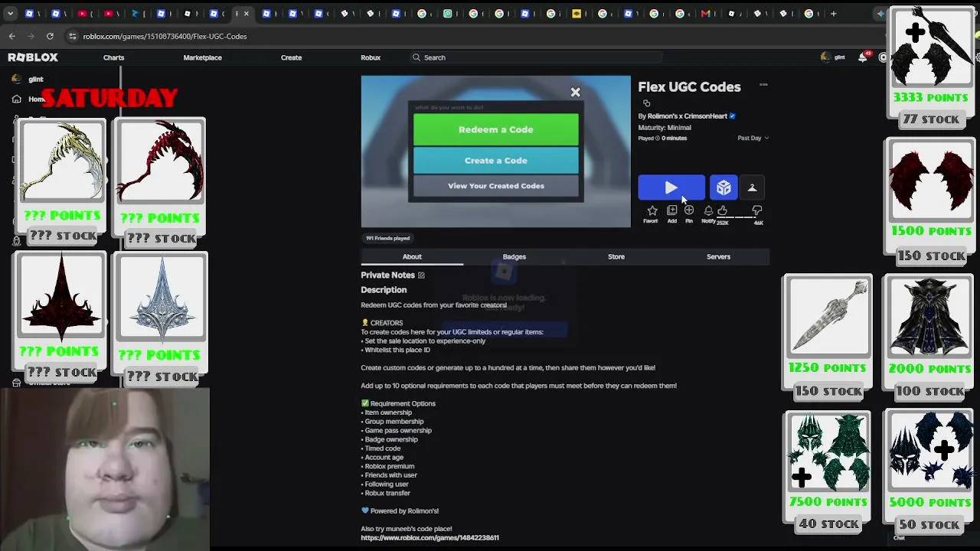
Task: Open the glint avatar in the top header
Action: (825, 57)
